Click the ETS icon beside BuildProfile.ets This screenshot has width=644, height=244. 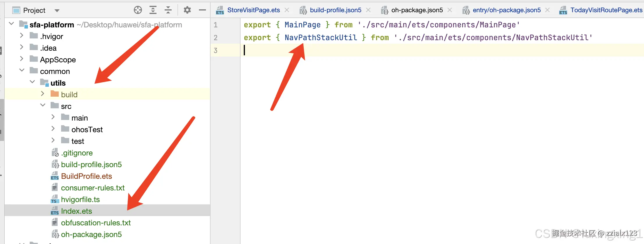pyautogui.click(x=55, y=176)
